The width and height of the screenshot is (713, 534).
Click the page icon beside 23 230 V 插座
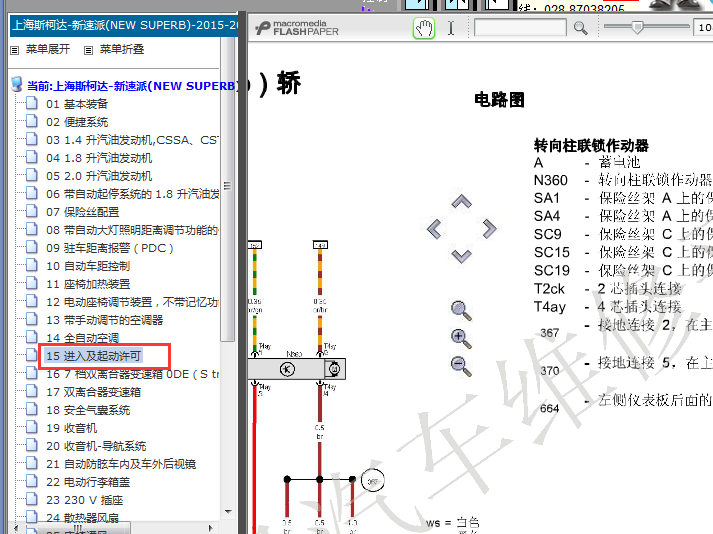point(32,499)
